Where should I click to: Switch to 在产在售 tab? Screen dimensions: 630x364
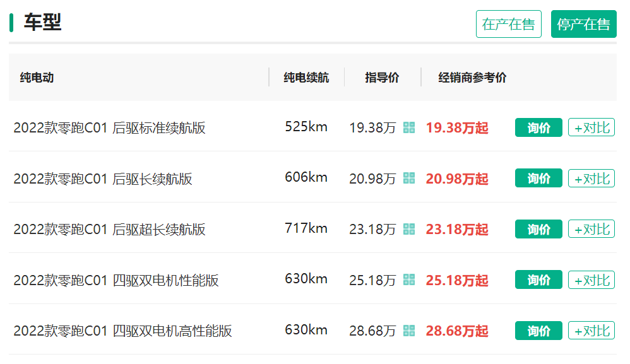click(x=509, y=24)
